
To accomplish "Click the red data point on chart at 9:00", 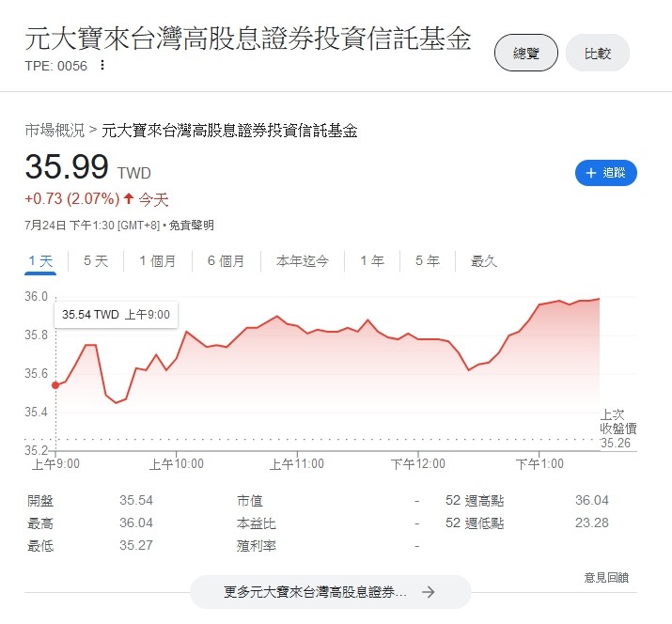I will tap(55, 385).
